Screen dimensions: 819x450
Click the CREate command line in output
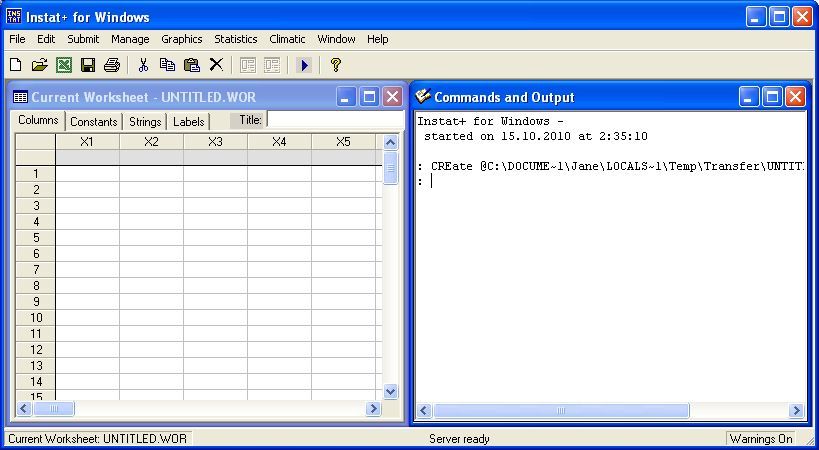click(x=611, y=167)
